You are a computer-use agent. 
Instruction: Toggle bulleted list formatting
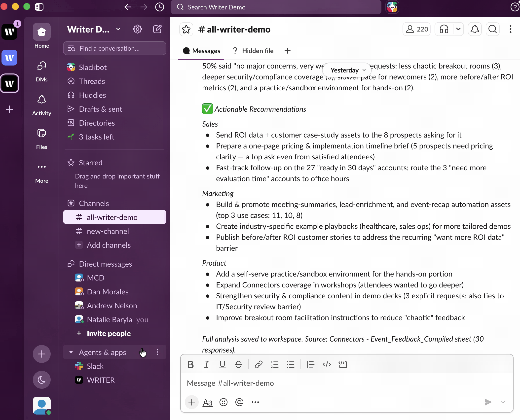click(291, 364)
